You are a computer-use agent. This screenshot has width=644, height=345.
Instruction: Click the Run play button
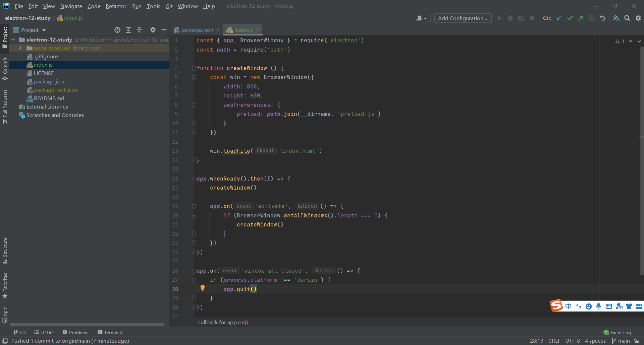pyautogui.click(x=499, y=18)
